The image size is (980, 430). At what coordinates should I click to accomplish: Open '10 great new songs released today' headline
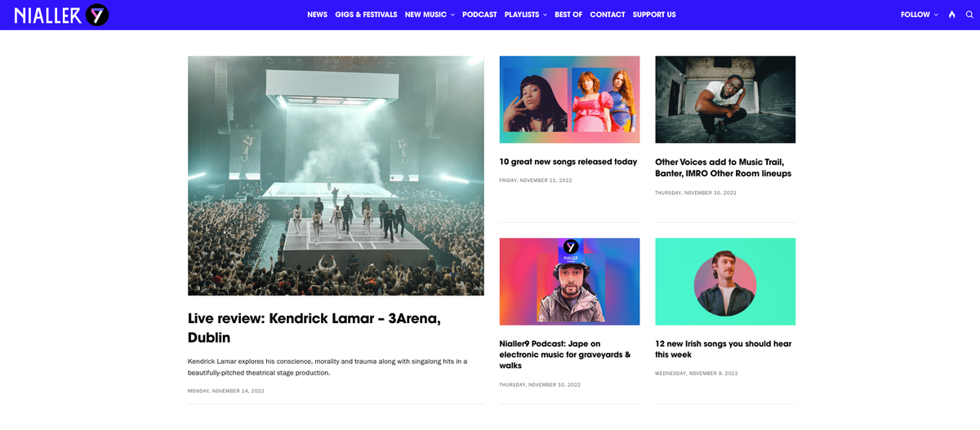tap(568, 162)
